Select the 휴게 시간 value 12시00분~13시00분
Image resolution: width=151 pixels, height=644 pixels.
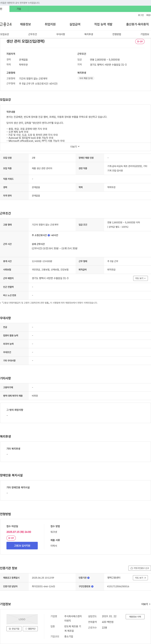tap(42, 261)
